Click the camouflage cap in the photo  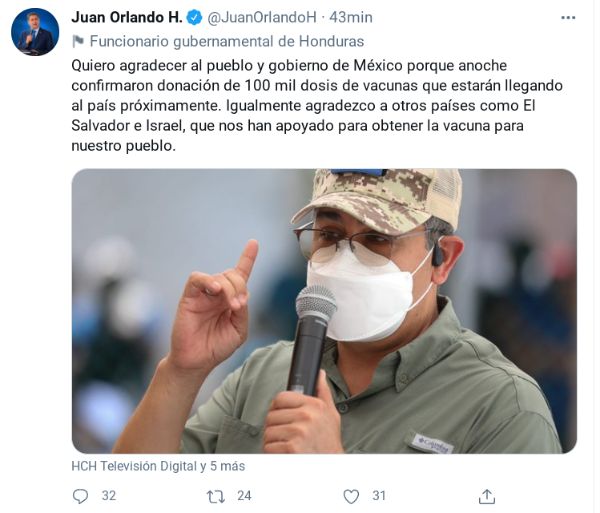coord(379,200)
